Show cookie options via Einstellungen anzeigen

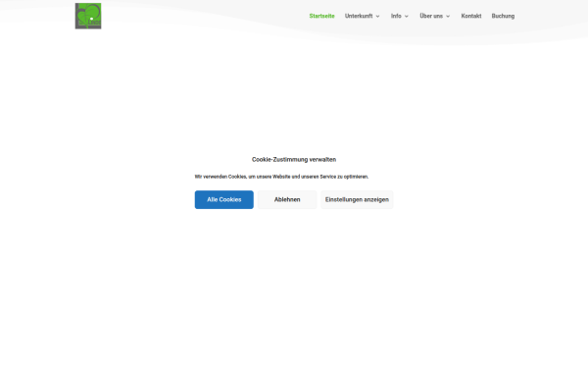click(357, 199)
